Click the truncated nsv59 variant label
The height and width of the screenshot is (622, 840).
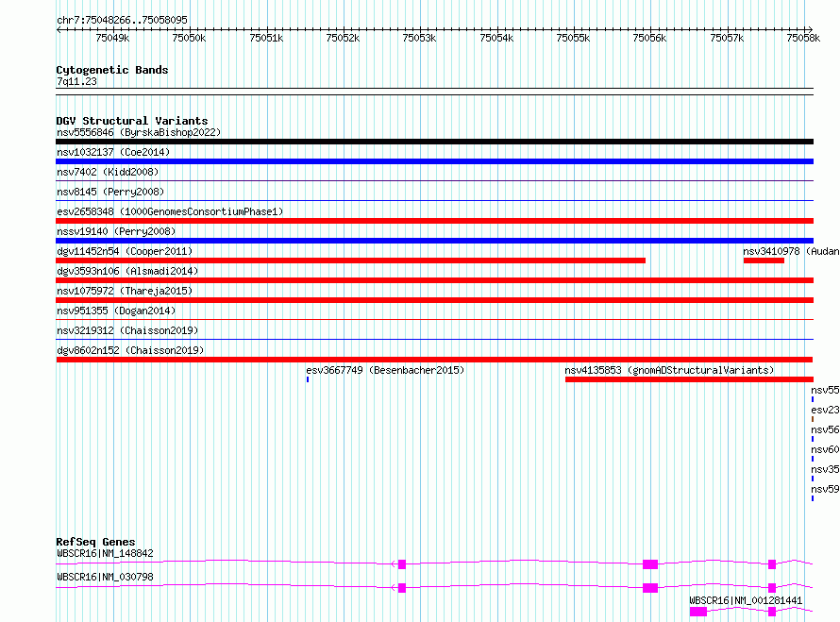pos(825,489)
